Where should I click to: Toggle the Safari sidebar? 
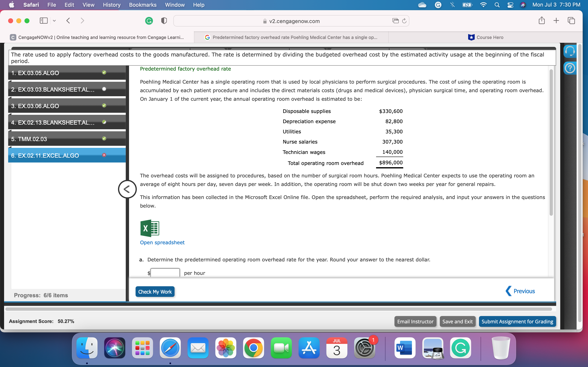pos(43,21)
